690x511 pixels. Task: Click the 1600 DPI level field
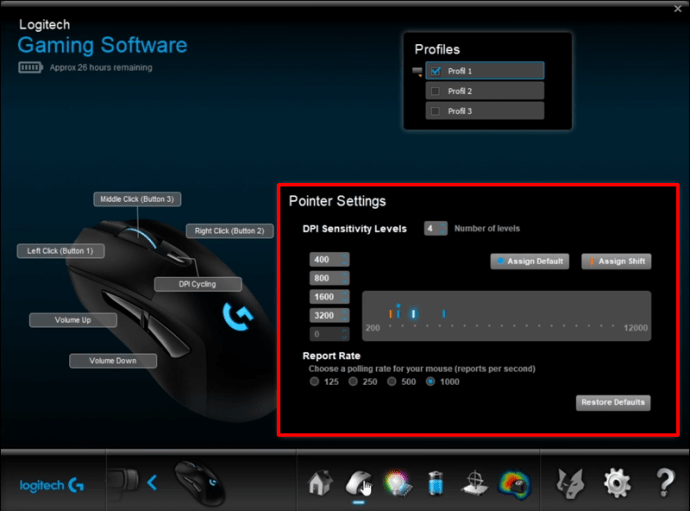tap(330, 297)
